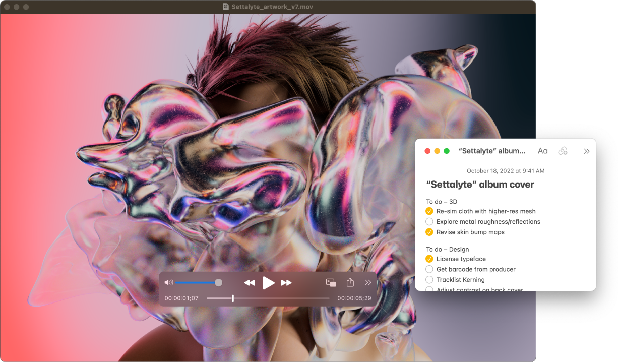The height and width of the screenshot is (364, 620).
Task: Expand the more controls chevron in QuickTime
Action: [x=368, y=282]
